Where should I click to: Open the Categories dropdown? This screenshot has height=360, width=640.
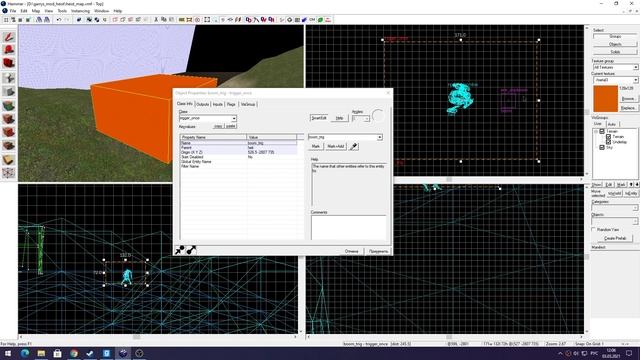coord(635,208)
